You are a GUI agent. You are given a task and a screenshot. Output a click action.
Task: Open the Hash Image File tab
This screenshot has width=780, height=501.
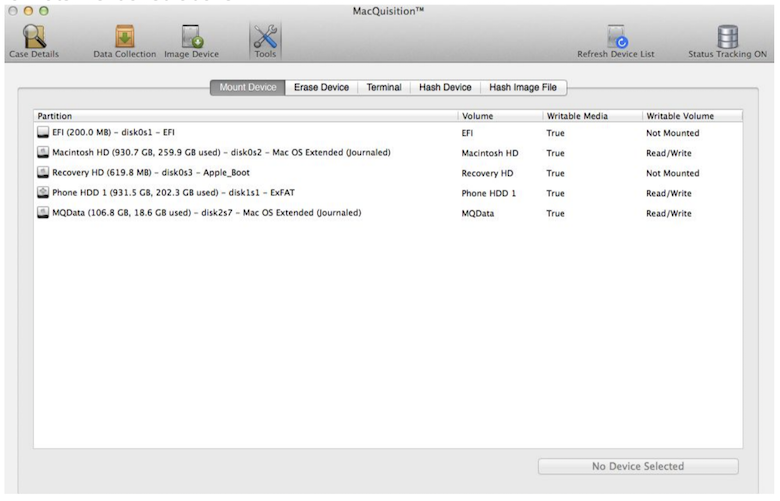point(523,88)
